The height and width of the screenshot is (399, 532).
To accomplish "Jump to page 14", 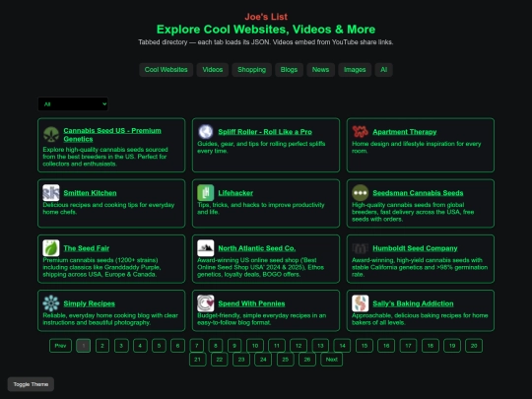I will 342,346.
